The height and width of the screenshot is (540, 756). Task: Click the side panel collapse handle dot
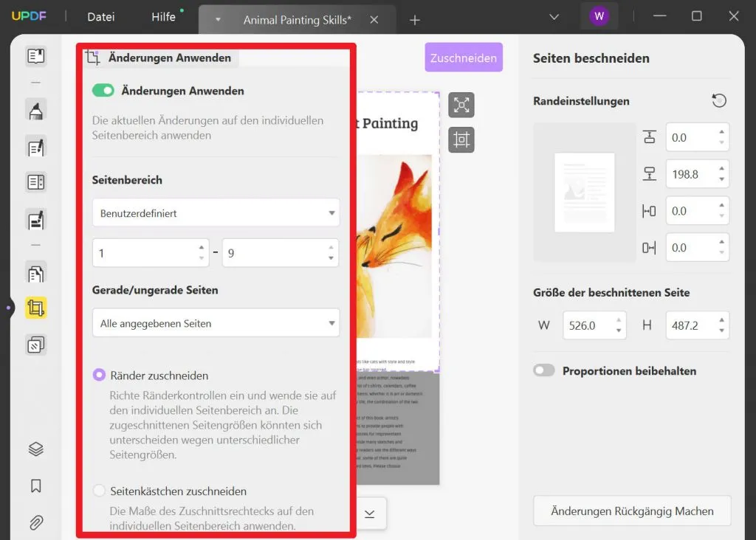coord(8,308)
